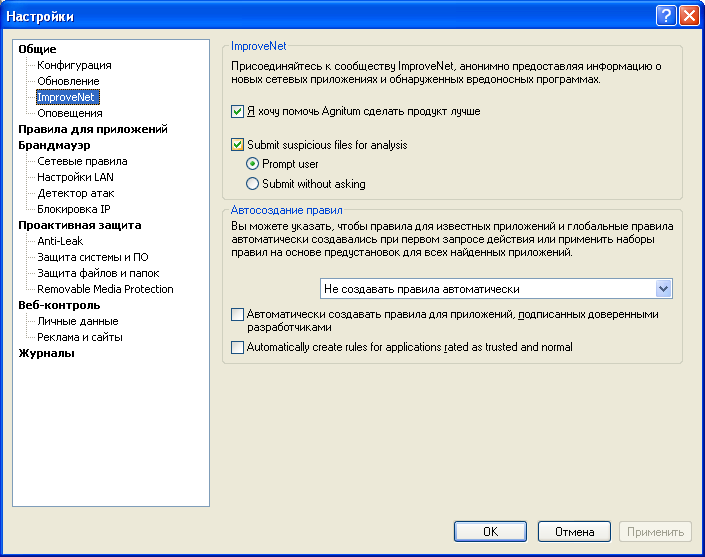Click the Help question mark button
The height and width of the screenshot is (557, 705).
coord(666,16)
